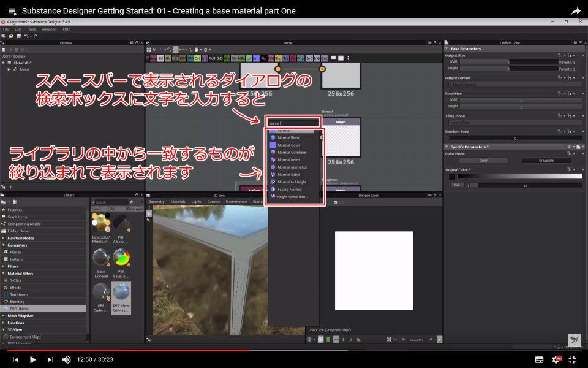Image resolution: width=588 pixels, height=368 pixels.
Task: Expand the Function Nodes library category
Action: click(x=4, y=238)
